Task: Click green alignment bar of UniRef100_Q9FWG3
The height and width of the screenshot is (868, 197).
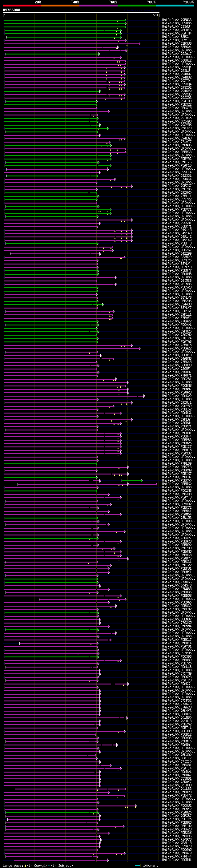Action: click(x=65, y=20)
